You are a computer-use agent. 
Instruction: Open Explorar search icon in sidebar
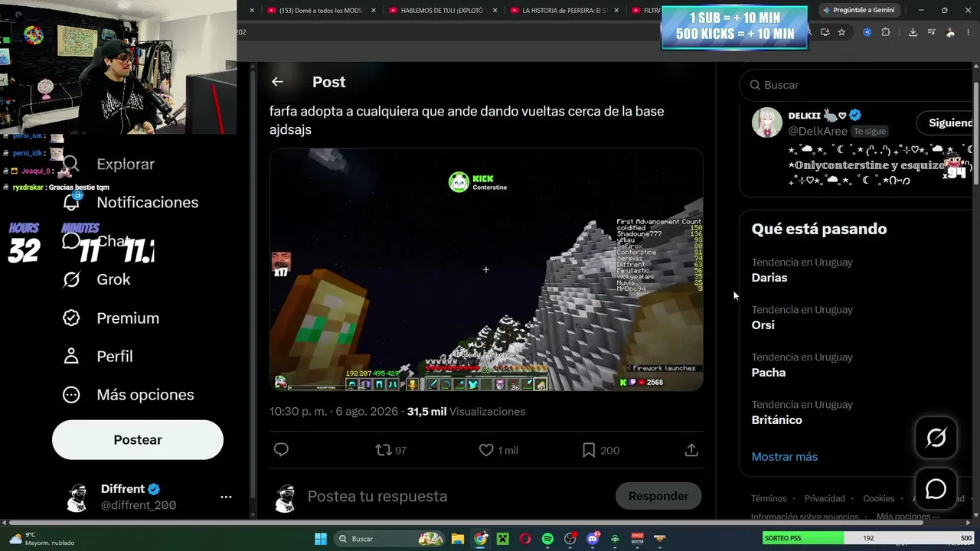coord(71,164)
